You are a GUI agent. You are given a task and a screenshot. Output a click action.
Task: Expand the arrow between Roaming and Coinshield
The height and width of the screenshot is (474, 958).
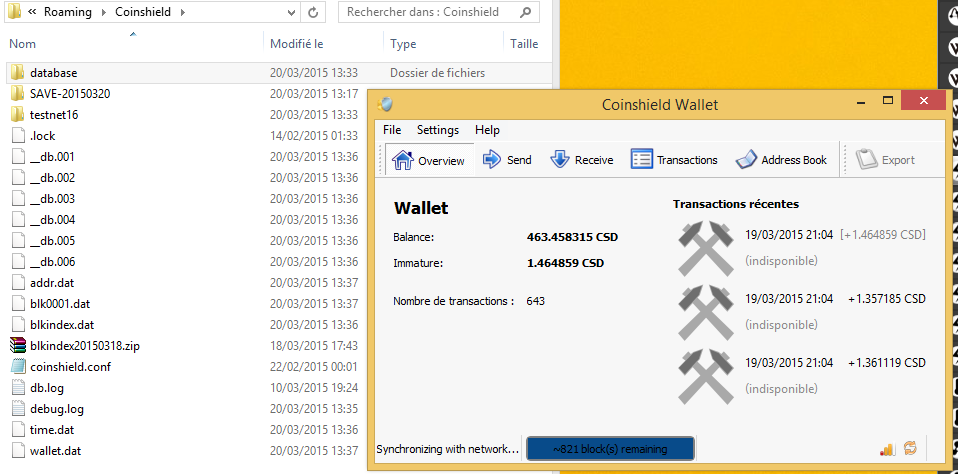103,12
